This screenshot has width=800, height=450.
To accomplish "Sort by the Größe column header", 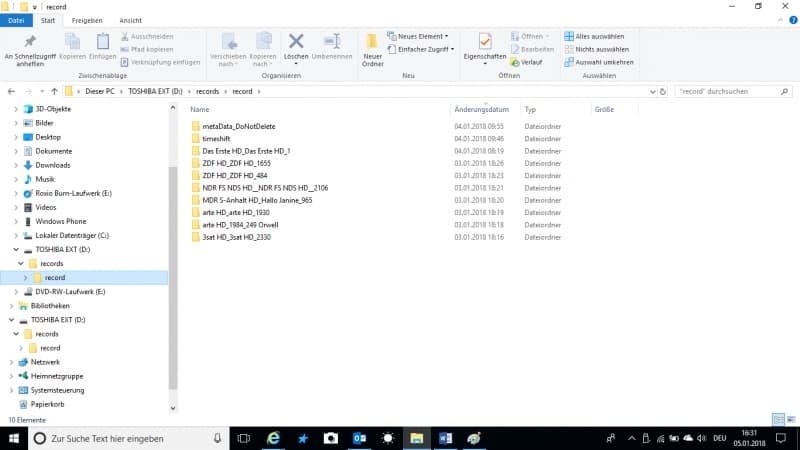I will click(x=604, y=109).
